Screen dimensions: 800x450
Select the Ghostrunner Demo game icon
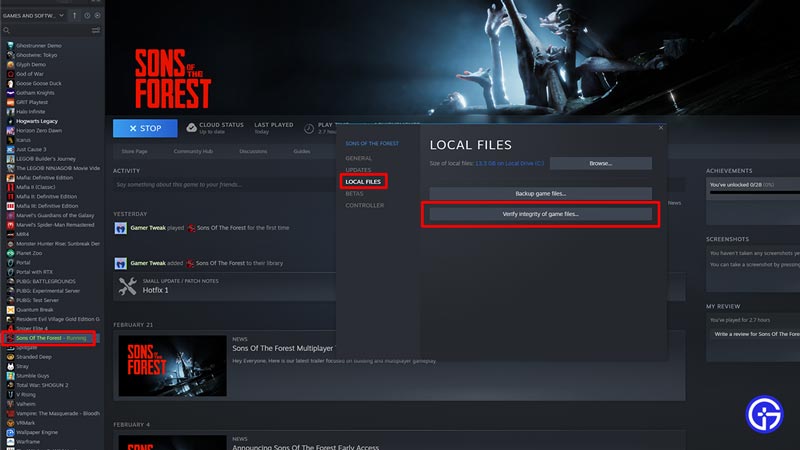10,46
